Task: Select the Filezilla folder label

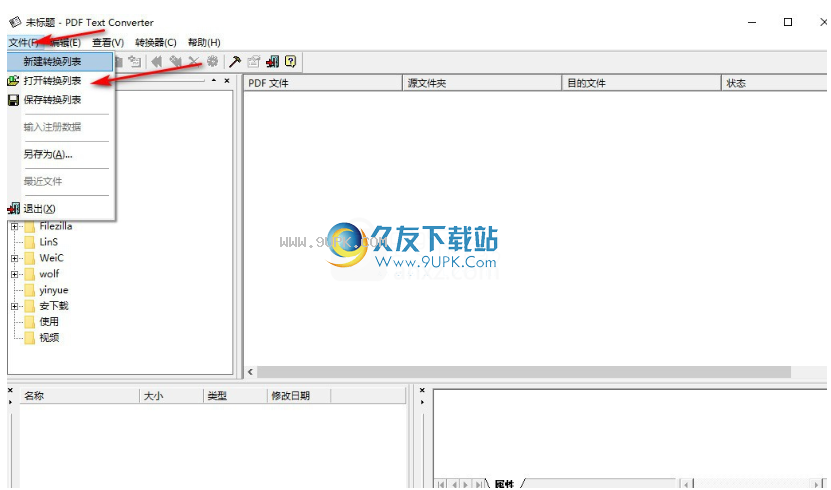Action: [x=56, y=226]
